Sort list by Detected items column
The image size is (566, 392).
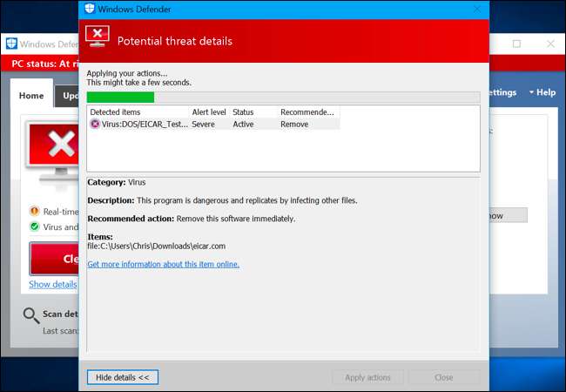point(138,112)
